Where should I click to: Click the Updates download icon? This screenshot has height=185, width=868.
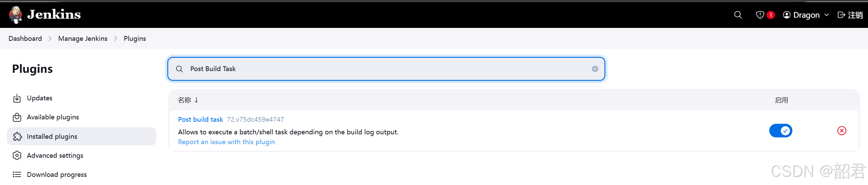pos(17,98)
